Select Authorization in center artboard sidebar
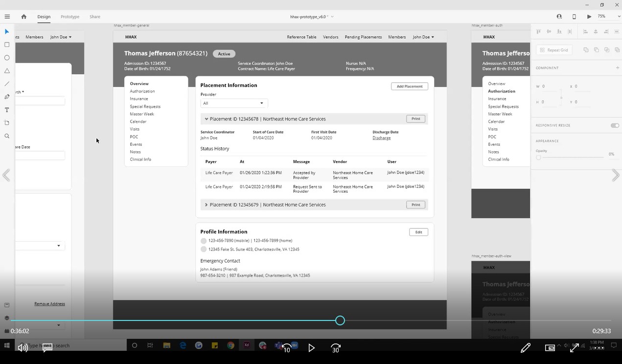Viewport: 622px width, 364px height. click(142, 91)
